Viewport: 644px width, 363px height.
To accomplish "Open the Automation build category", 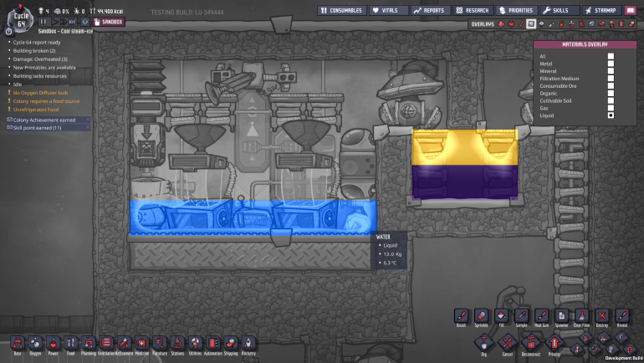I will coord(212,343).
